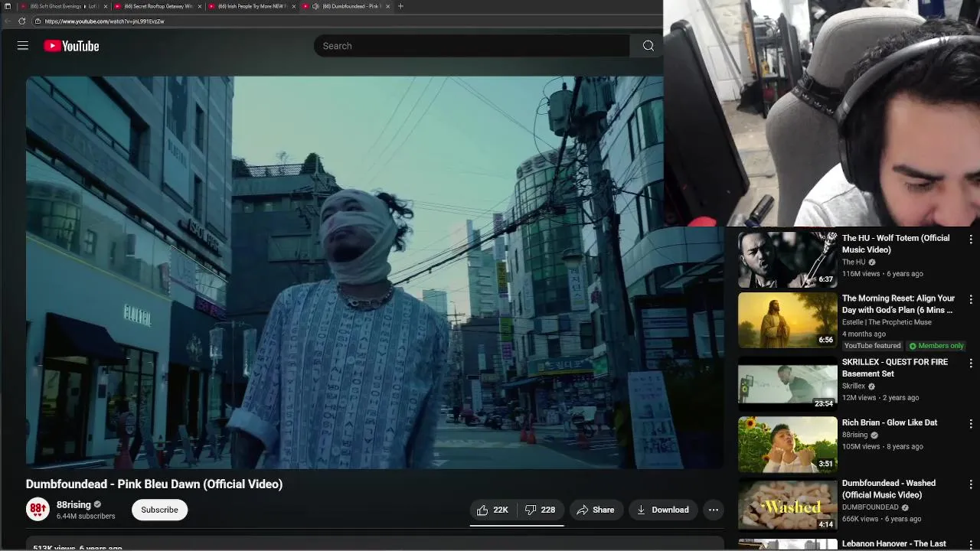Screen dimensions: 980x551
Task: Open options for Wolf Totem video
Action: pos(971,240)
